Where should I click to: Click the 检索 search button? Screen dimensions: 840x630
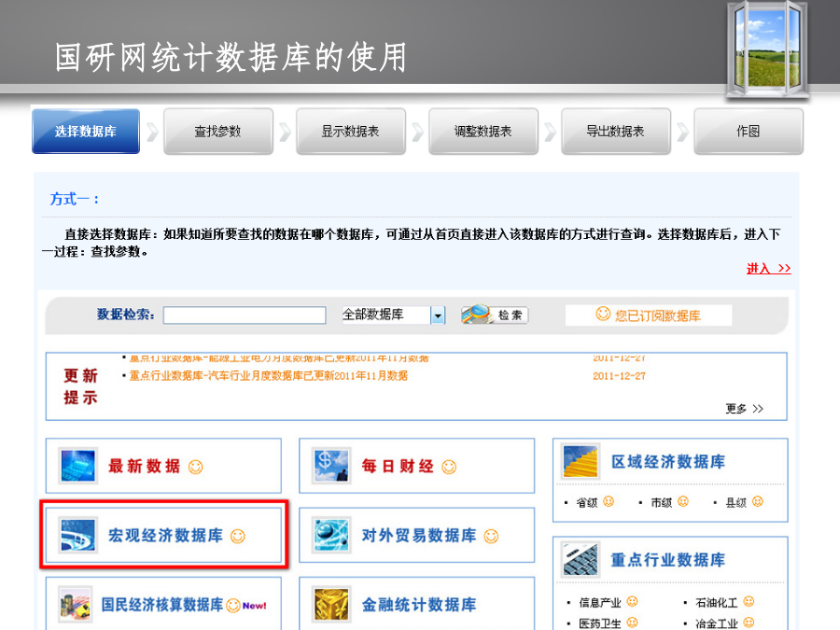[495, 315]
